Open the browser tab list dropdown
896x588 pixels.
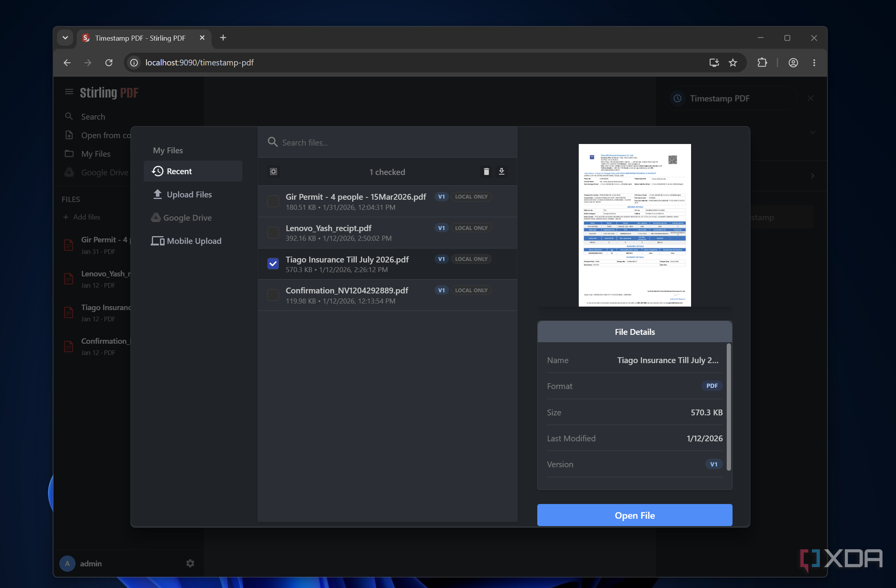65,38
